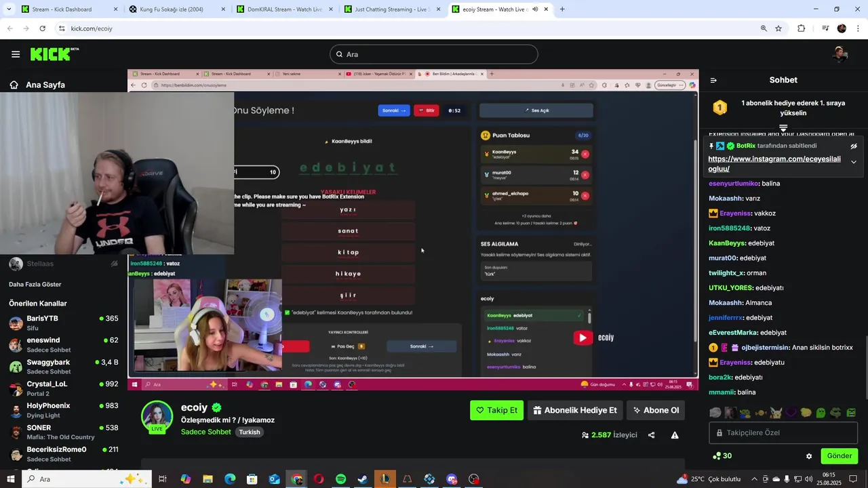The width and height of the screenshot is (868, 488).
Task: Open the Sadece Sohbet category link
Action: click(206, 432)
